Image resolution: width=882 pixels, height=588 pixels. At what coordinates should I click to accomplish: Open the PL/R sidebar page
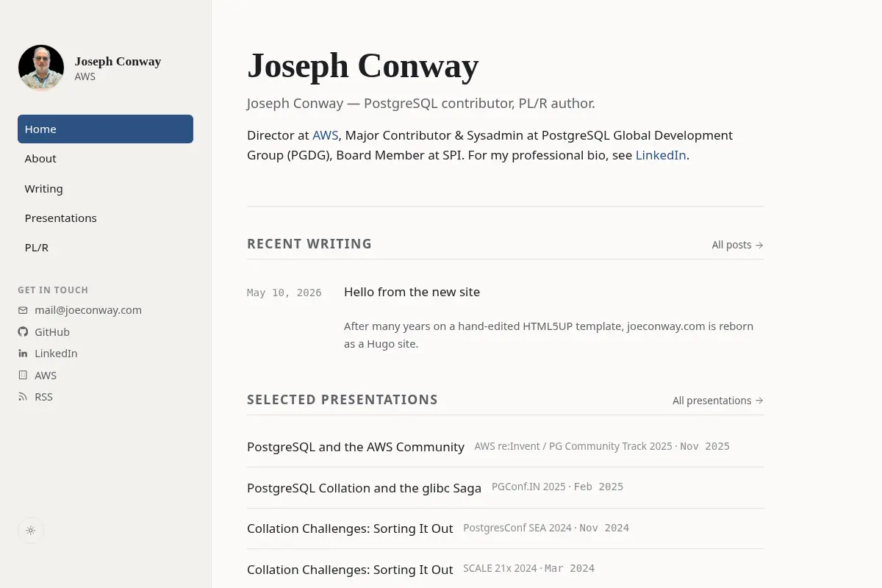point(105,248)
